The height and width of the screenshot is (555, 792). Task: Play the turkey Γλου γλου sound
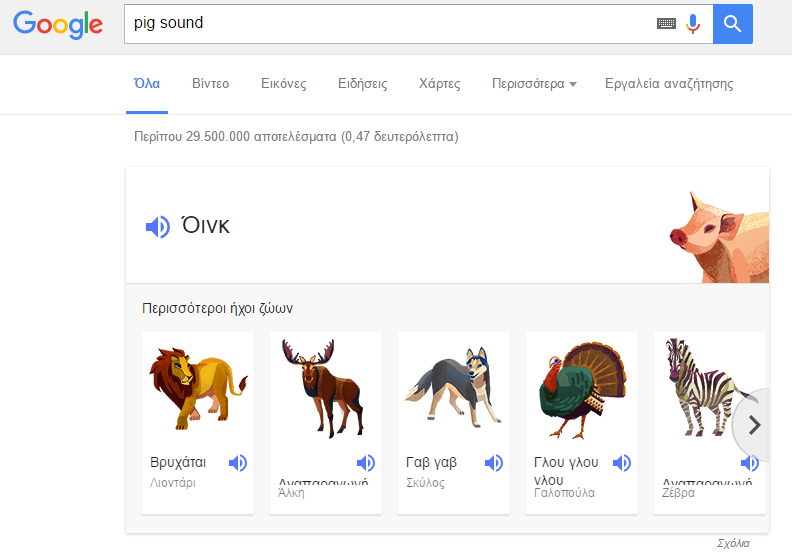point(622,463)
